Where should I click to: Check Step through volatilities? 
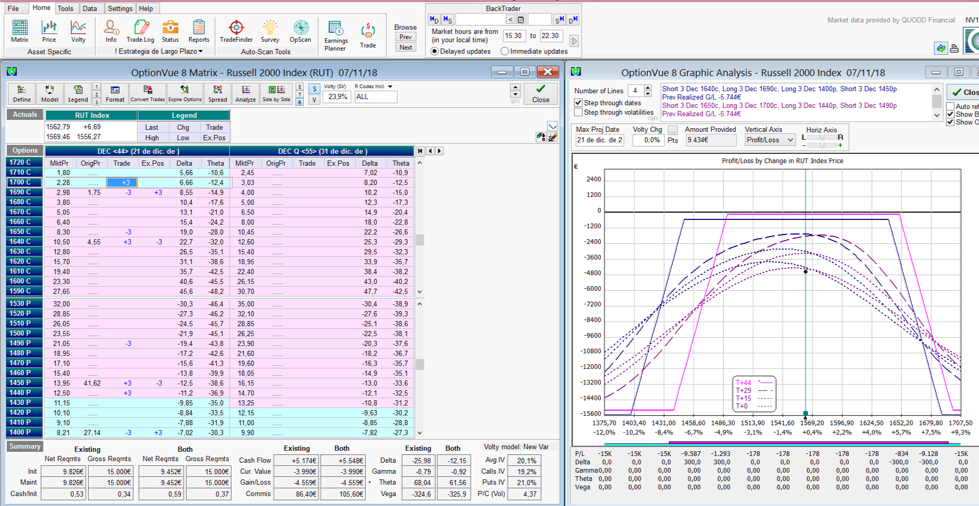578,112
